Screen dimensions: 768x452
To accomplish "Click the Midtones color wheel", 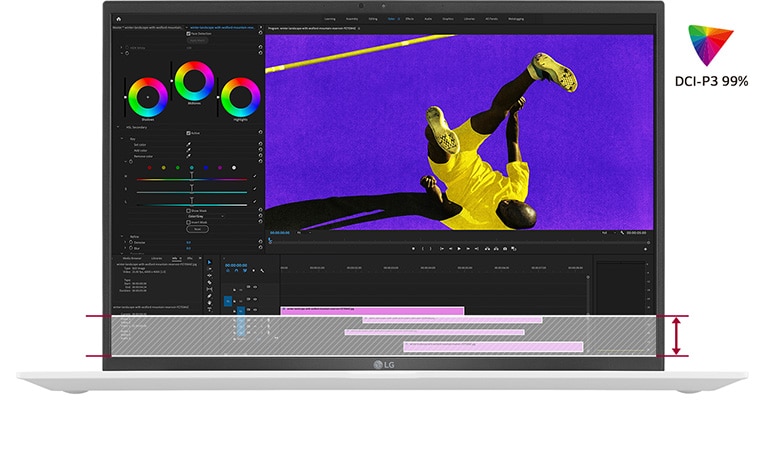I will (193, 79).
